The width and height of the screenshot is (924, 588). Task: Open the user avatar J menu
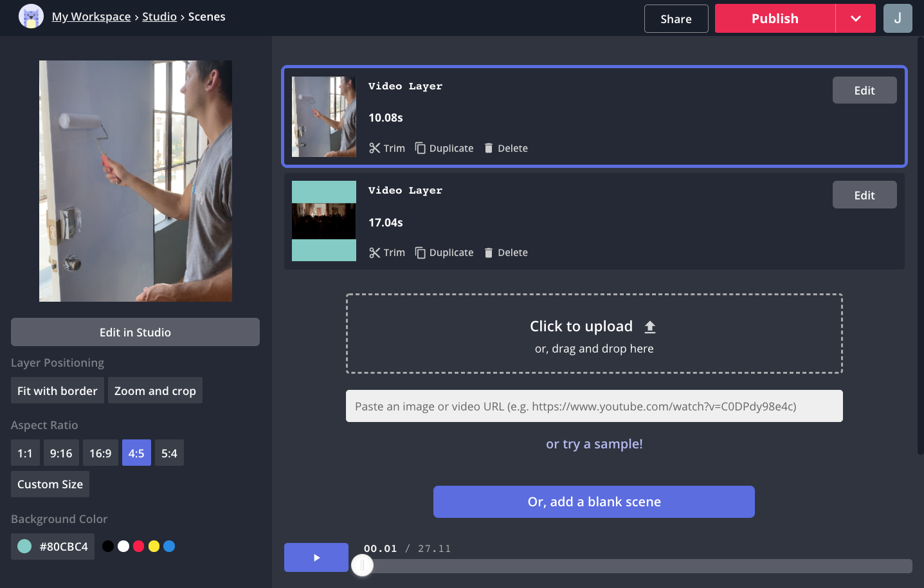[x=898, y=18]
